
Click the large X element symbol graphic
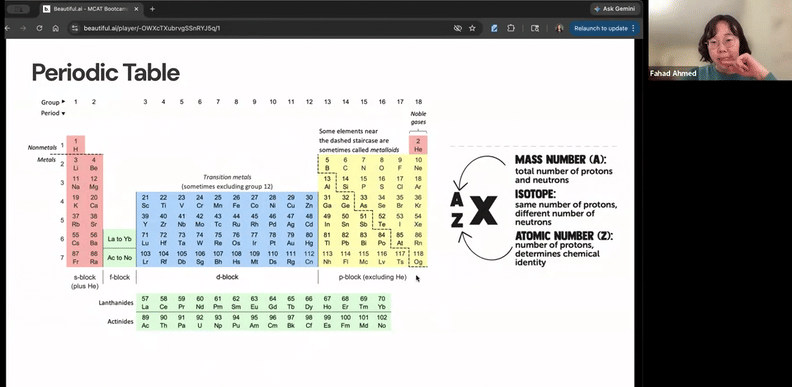484,211
